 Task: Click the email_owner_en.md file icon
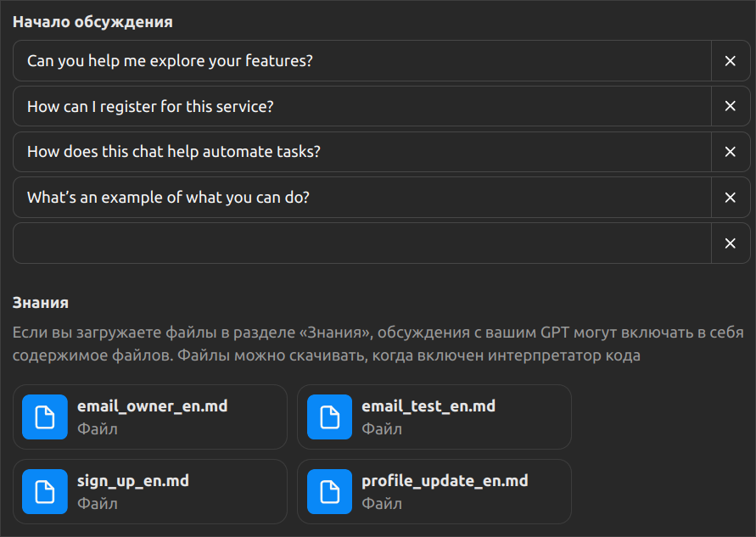point(45,417)
